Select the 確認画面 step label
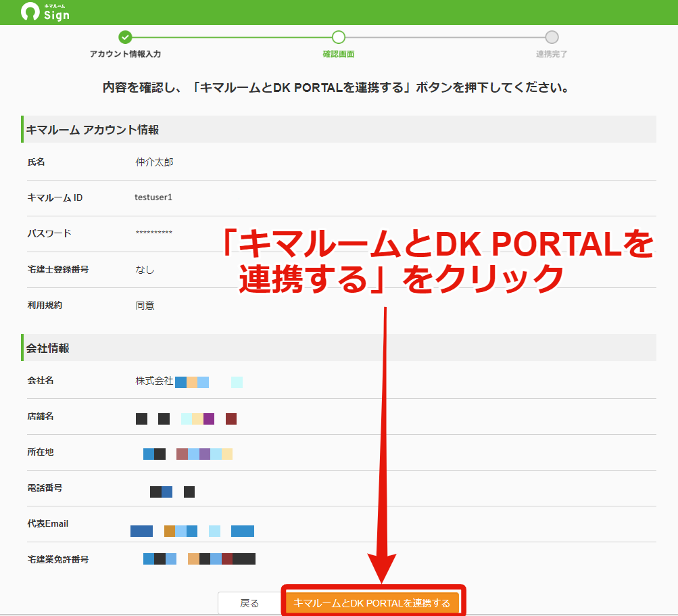Image resolution: width=678 pixels, height=616 pixels. (x=339, y=54)
